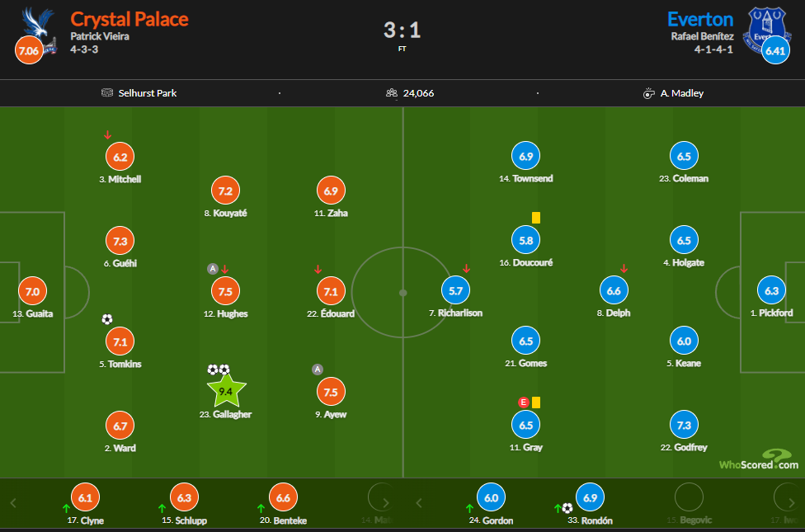This screenshot has width=805, height=532.
Task: Select Zaha's 6.9 rating circle
Action: [331, 191]
